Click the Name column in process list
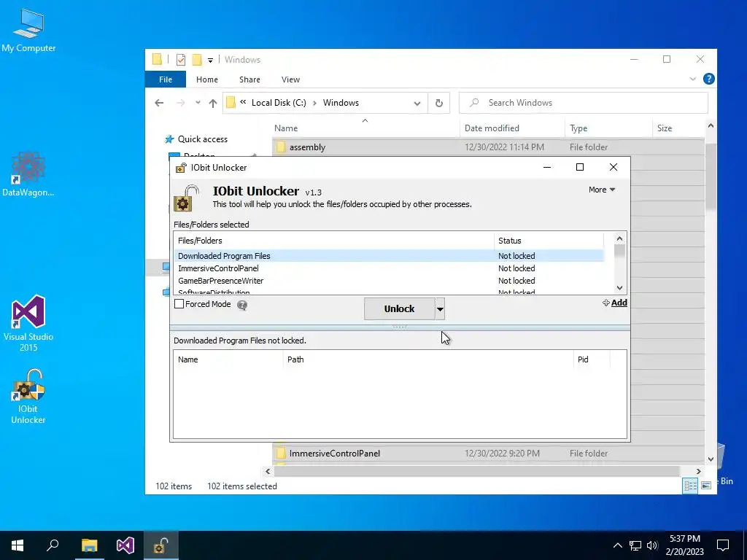Viewport: 747px width, 560px height. click(x=228, y=359)
